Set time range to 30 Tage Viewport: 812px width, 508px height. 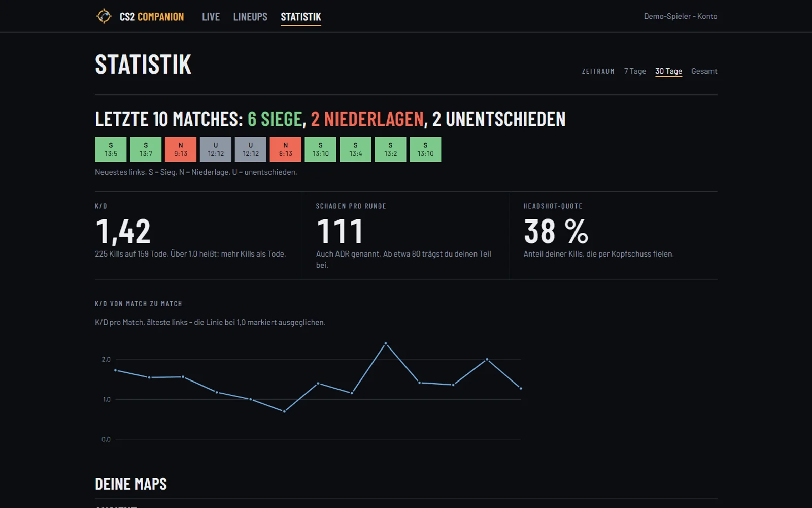pyautogui.click(x=668, y=71)
